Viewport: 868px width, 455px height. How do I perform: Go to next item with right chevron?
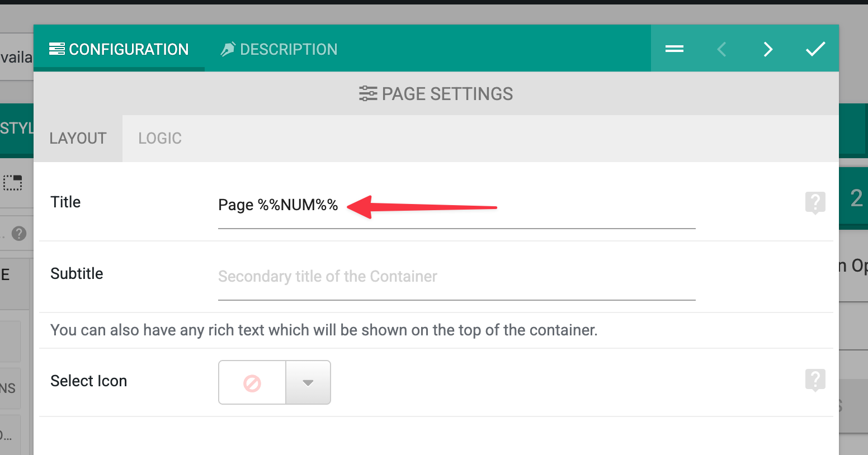pos(768,49)
